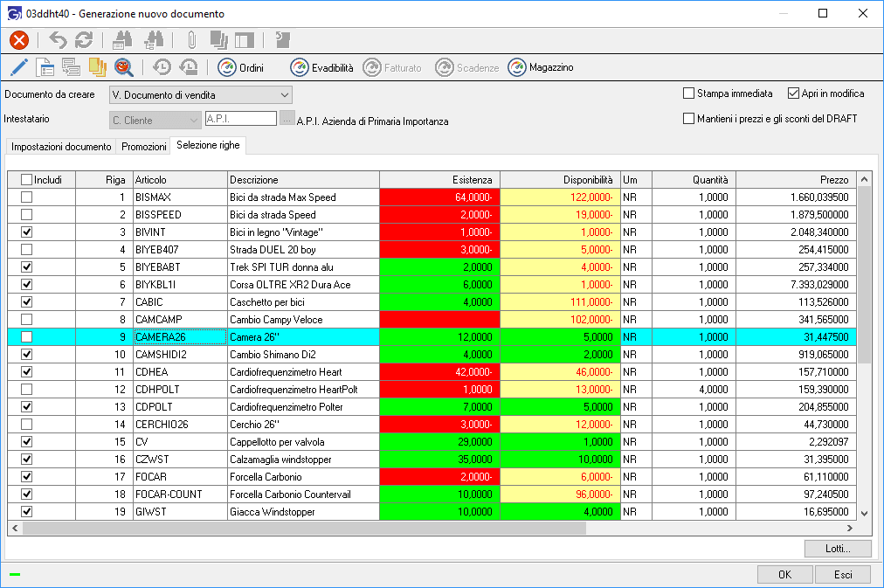The image size is (884, 588).
Task: Select the 'Forcella Carbonio Countervail' description cell
Action: tap(303, 495)
